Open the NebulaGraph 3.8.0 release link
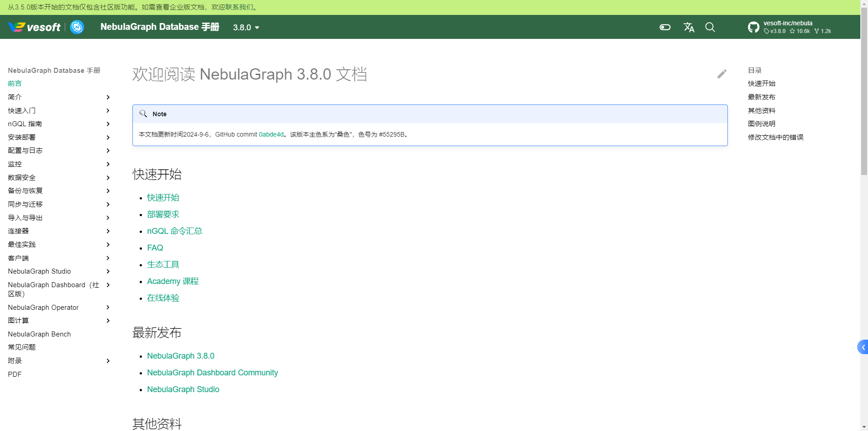Screen dimensions: 868x431 click(x=181, y=356)
